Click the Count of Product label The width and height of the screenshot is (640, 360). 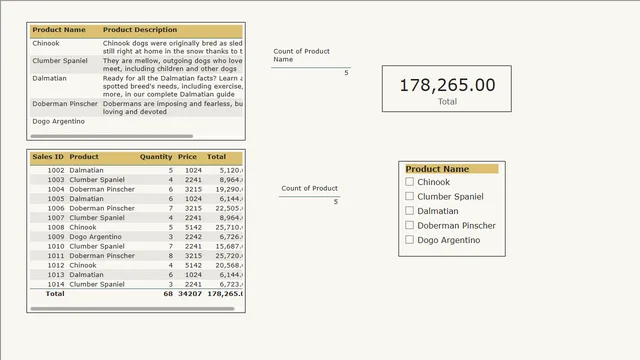tap(309, 188)
